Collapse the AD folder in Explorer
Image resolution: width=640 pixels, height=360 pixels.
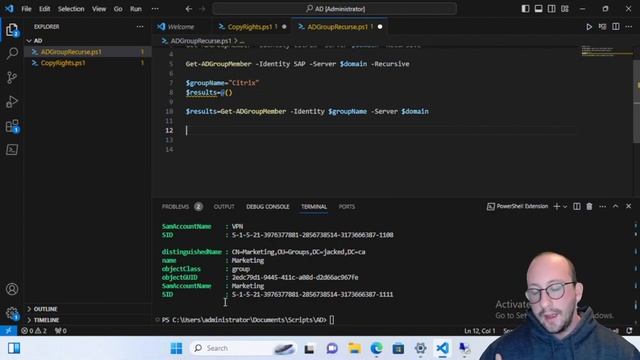coord(38,41)
